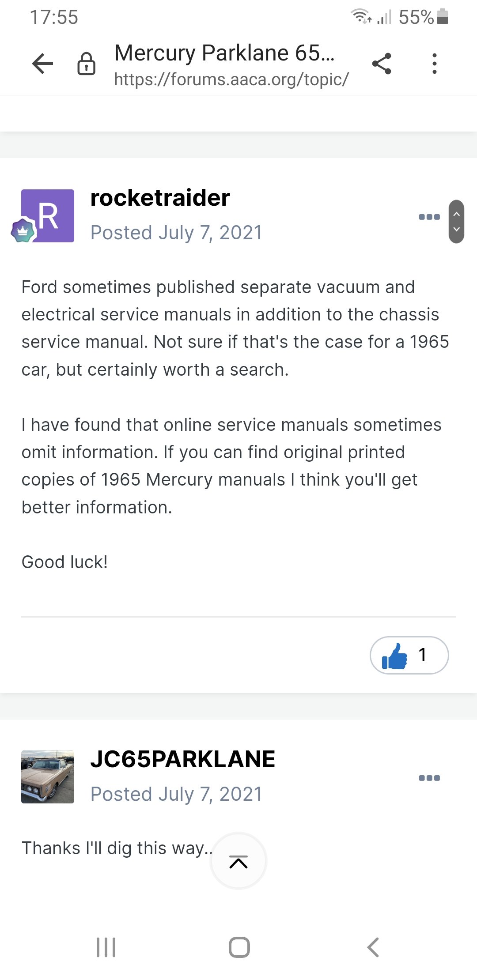The image size is (477, 980).
Task: Tap the crown rank badge on avatar
Action: [x=23, y=230]
